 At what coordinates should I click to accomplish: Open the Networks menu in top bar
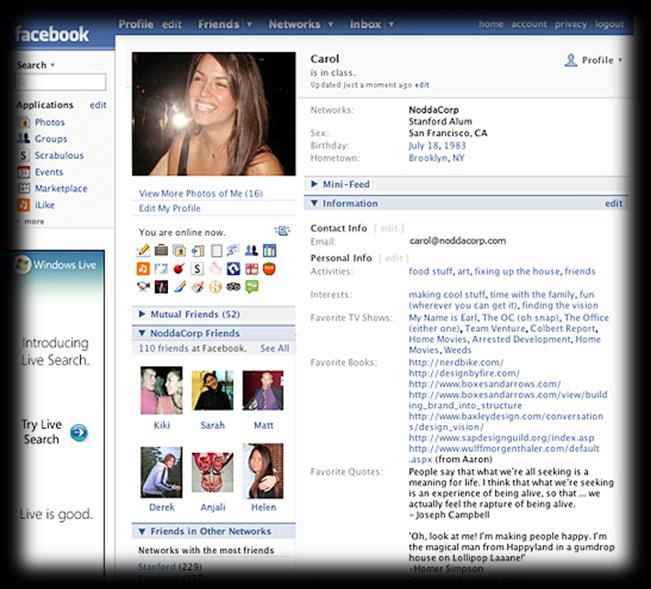pyautogui.click(x=294, y=24)
